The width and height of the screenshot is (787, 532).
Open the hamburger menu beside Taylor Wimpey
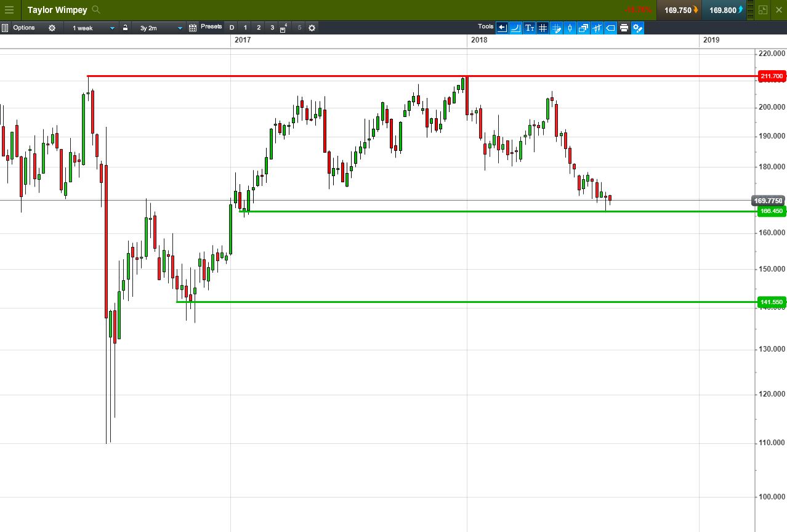9,10
